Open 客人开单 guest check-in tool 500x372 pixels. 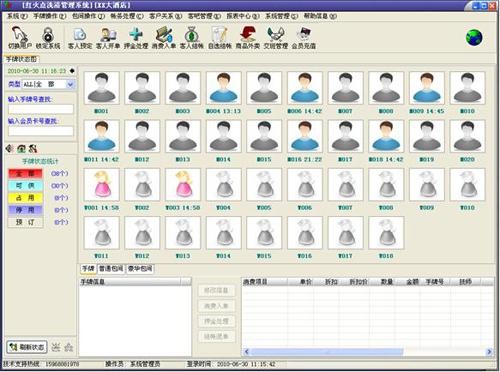108,37
